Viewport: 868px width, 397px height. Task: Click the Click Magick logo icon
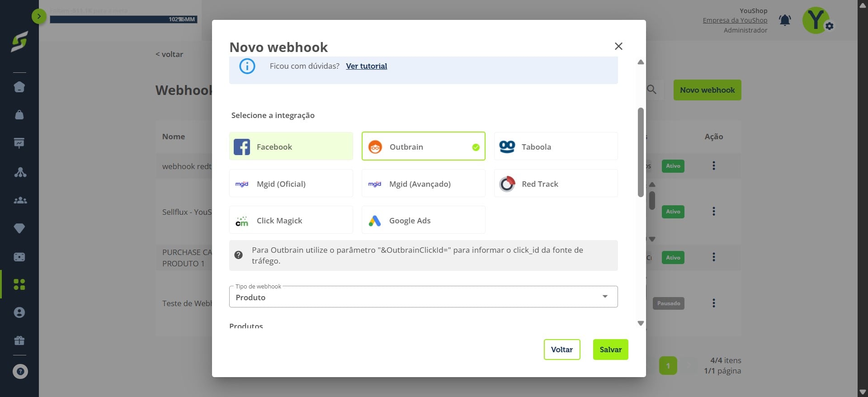[x=242, y=221]
